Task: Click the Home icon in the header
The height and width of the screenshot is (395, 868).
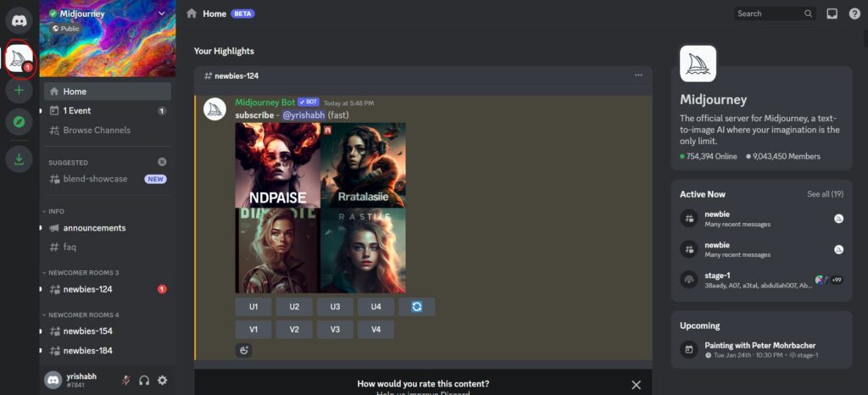Action: point(192,14)
